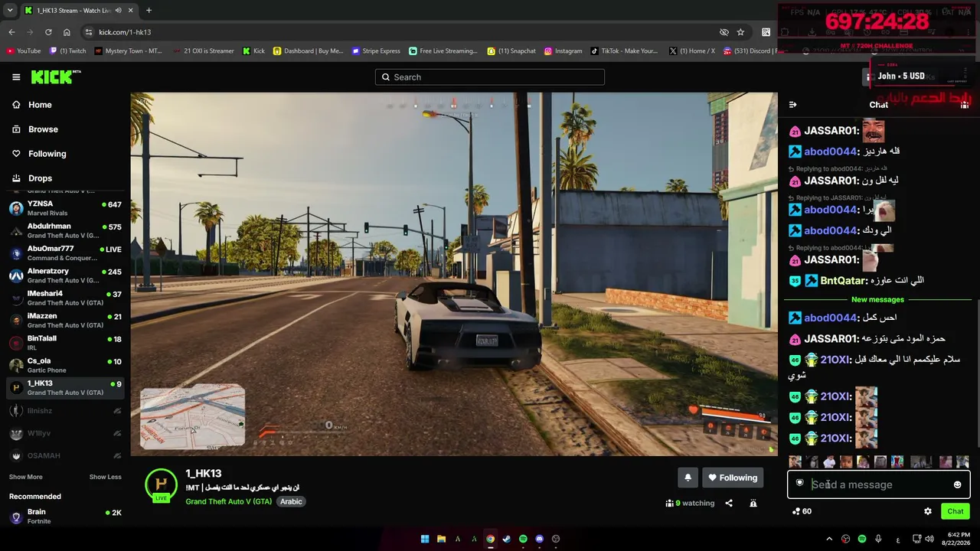Open the tab search dropdown arrow
This screenshot has height=551, width=980.
(x=10, y=11)
